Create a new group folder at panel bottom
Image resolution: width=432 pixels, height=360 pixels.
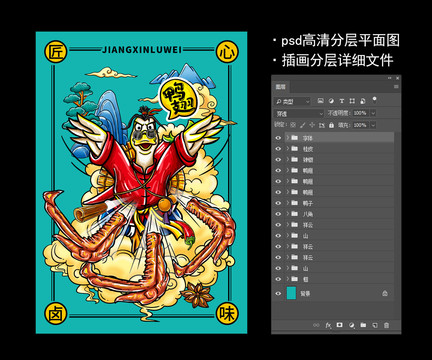tap(363, 325)
